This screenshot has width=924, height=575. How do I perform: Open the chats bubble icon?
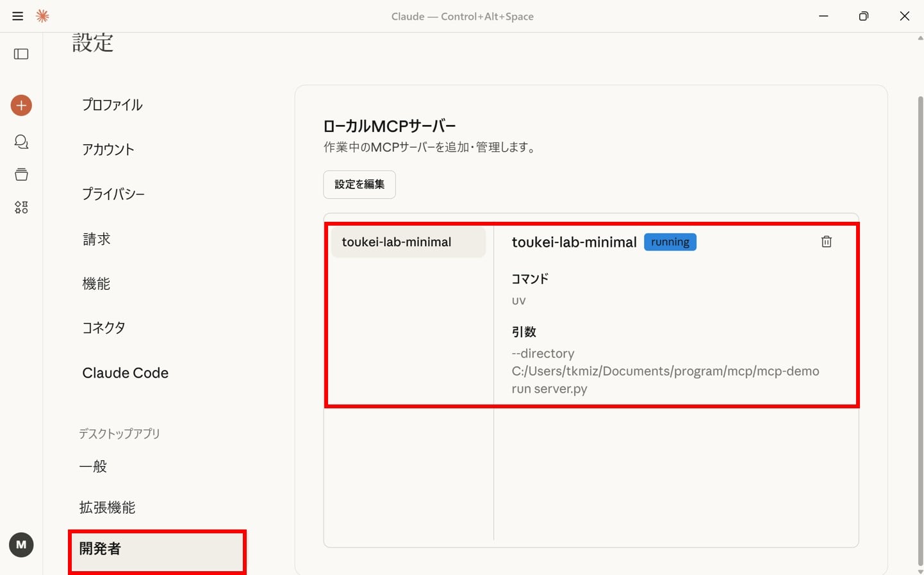pyautogui.click(x=21, y=142)
